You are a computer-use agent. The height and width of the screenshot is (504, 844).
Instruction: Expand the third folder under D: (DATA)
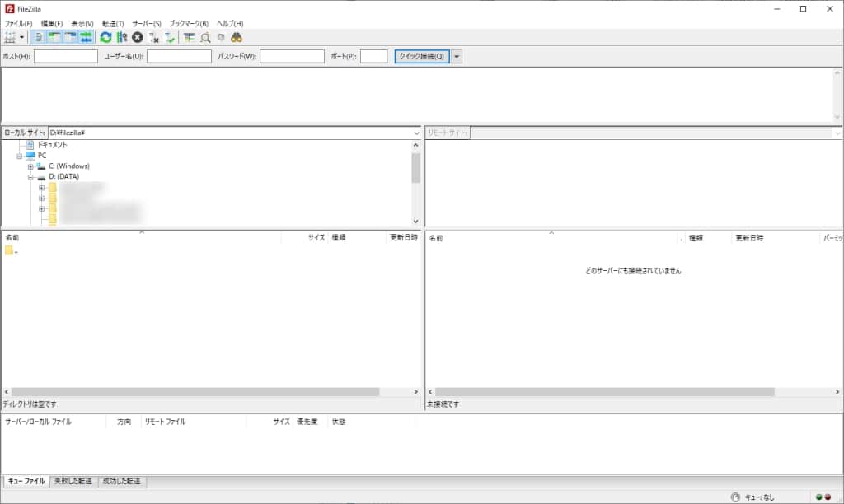coord(41,208)
